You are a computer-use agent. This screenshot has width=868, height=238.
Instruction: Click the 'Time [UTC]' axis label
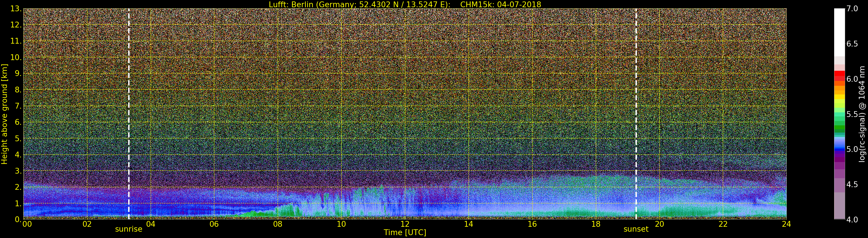point(405,233)
